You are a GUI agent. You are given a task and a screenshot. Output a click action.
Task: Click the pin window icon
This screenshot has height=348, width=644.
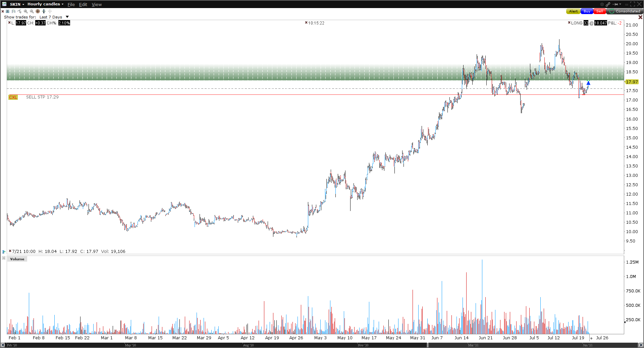(x=615, y=4)
